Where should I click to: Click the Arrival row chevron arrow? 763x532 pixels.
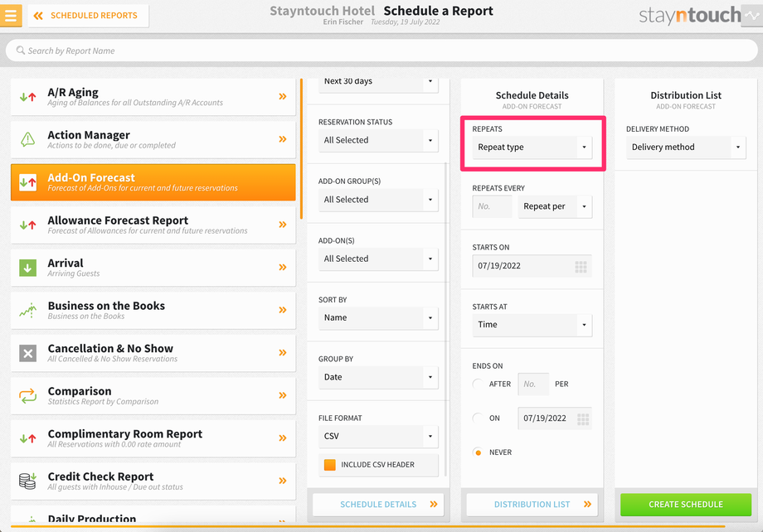283,267
